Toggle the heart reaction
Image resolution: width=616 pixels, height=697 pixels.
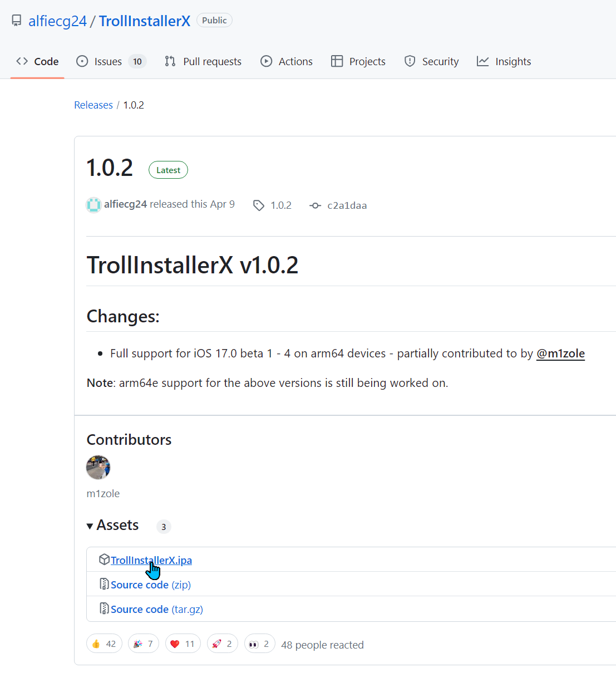pos(183,644)
